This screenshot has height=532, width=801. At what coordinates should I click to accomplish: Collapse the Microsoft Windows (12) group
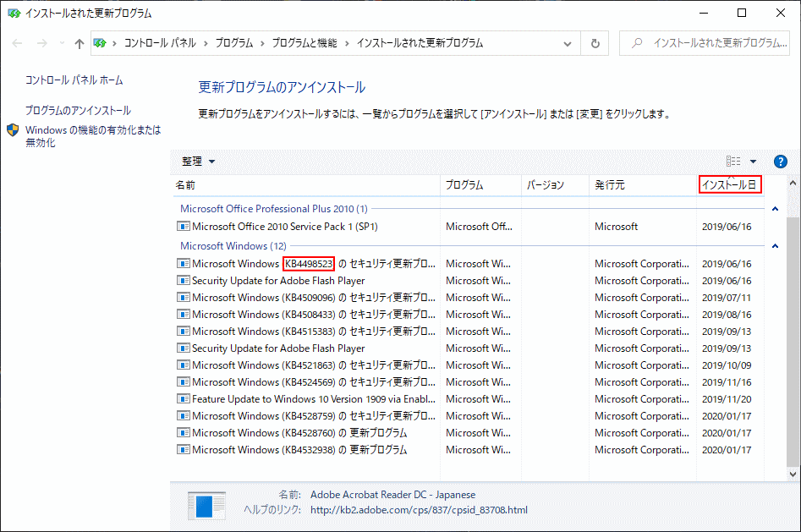(775, 246)
